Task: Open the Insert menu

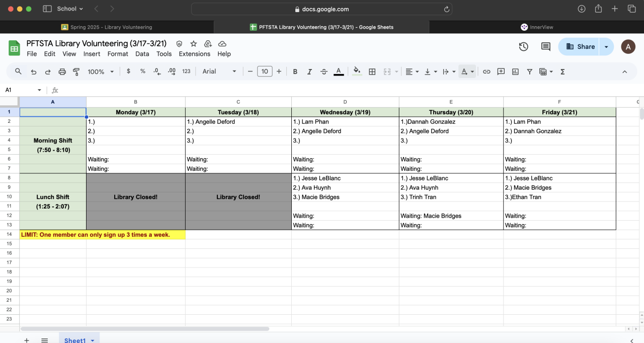Action: click(x=92, y=54)
